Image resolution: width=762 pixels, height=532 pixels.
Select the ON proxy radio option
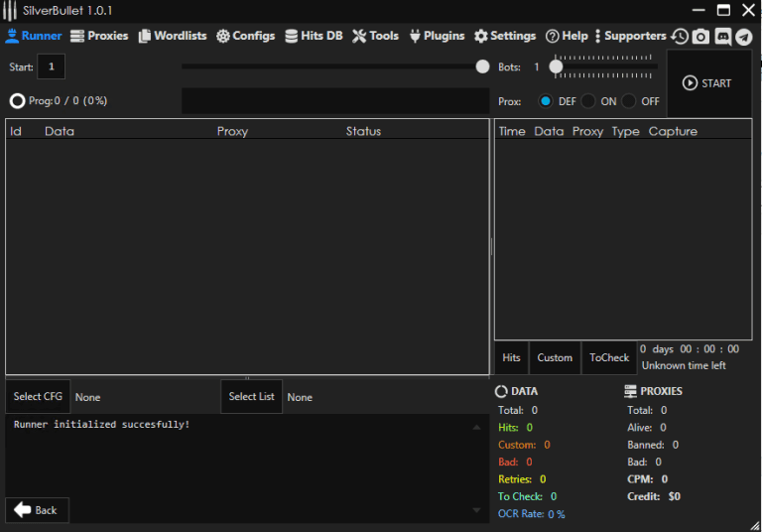[588, 101]
